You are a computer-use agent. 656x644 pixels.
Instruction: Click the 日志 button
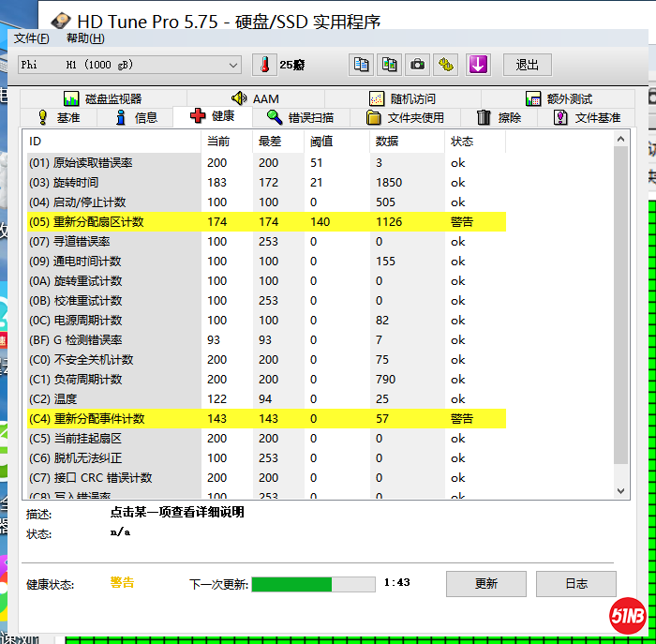[x=576, y=583]
